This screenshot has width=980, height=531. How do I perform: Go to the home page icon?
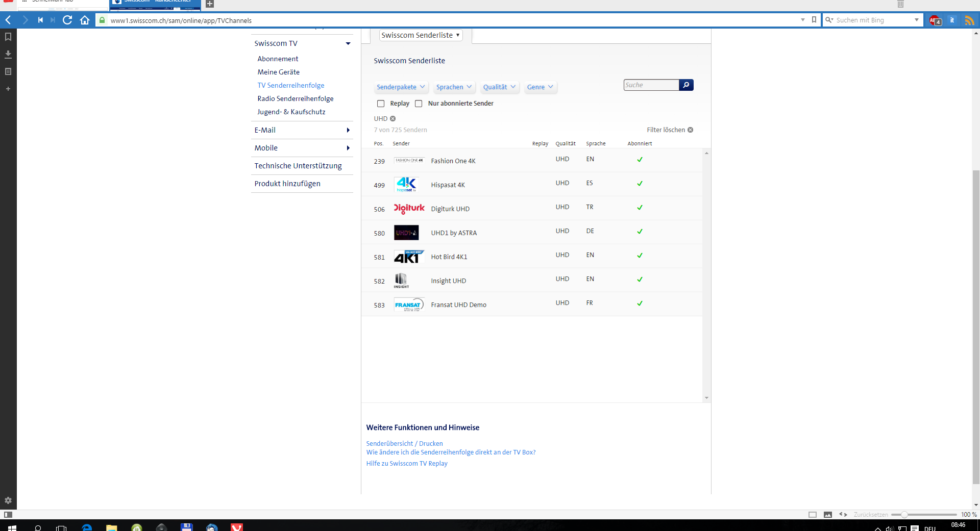pyautogui.click(x=85, y=20)
